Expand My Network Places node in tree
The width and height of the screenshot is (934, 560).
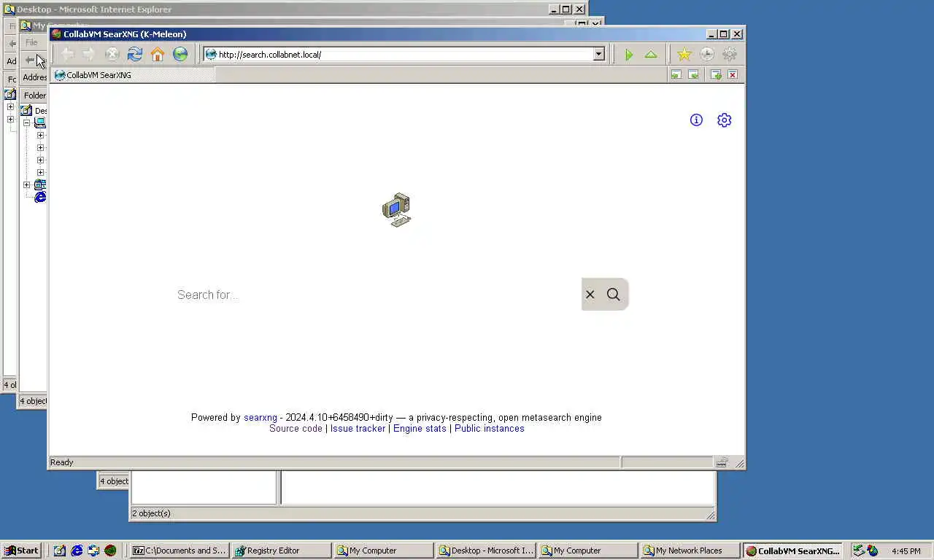click(27, 185)
